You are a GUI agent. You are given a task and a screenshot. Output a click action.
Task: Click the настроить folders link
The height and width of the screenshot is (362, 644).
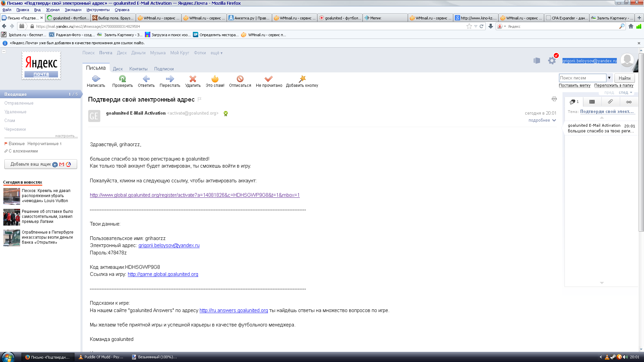(x=66, y=136)
